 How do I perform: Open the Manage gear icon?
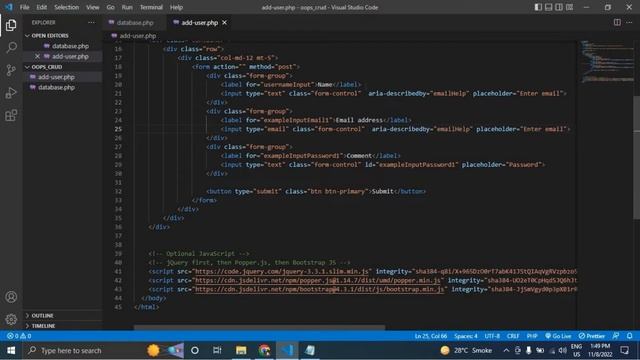click(x=11, y=319)
